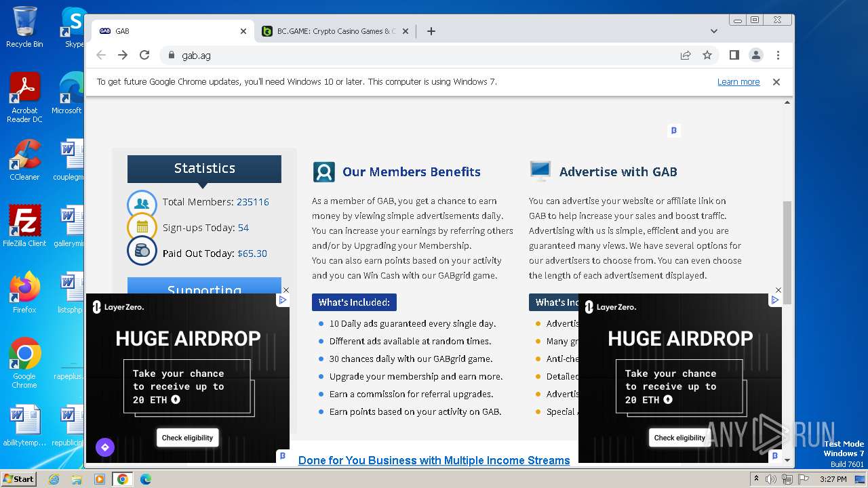Click the '30 chances daily with GABgrid' item
Image resolution: width=868 pixels, height=488 pixels.
click(x=411, y=359)
